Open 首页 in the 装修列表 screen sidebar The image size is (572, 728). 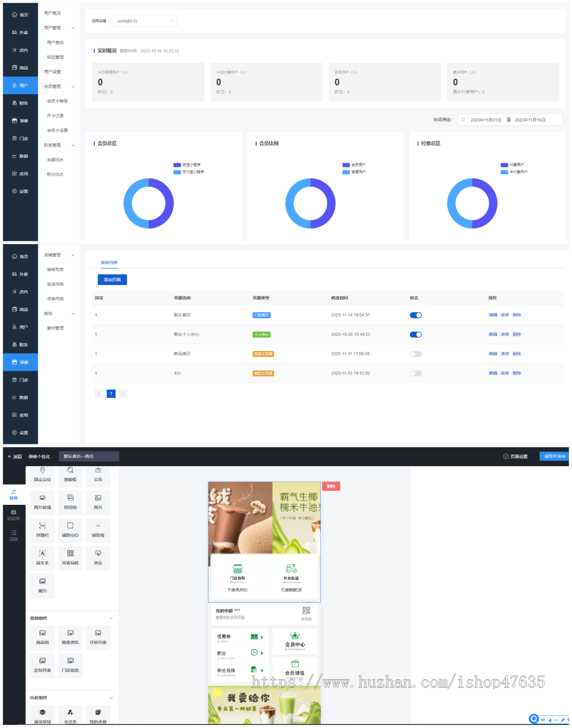(x=20, y=256)
